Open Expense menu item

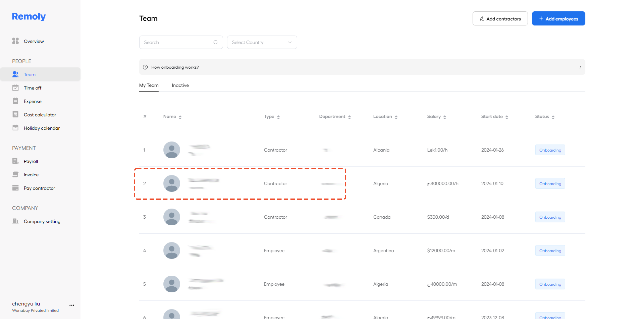coord(32,101)
